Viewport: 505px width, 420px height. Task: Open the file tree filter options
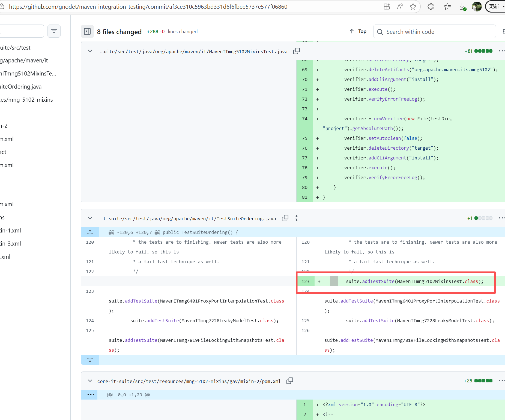(54, 31)
